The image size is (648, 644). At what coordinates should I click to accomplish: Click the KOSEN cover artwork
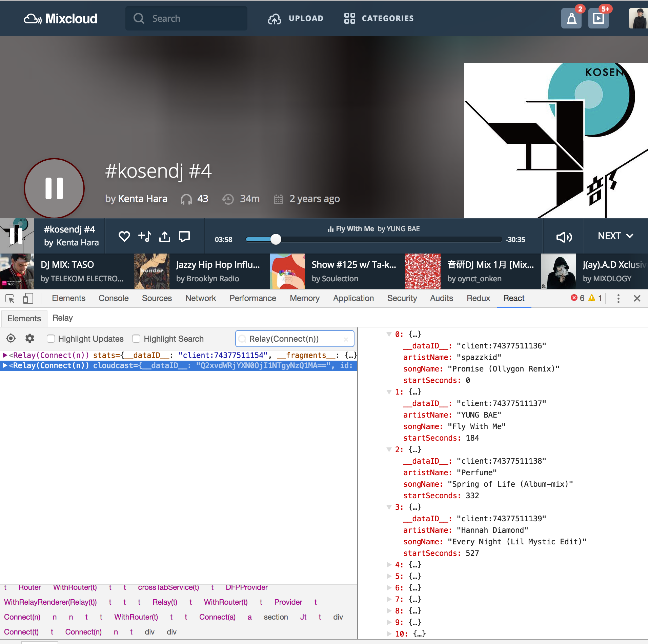tap(556, 141)
